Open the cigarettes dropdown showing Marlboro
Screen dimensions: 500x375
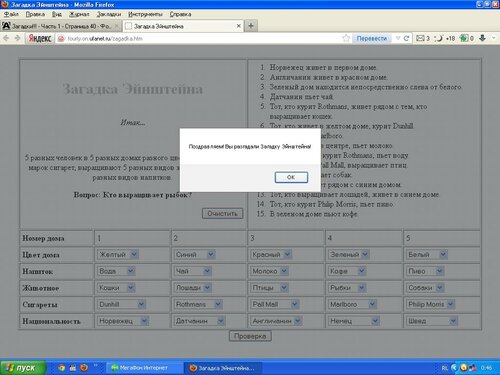coord(352,304)
